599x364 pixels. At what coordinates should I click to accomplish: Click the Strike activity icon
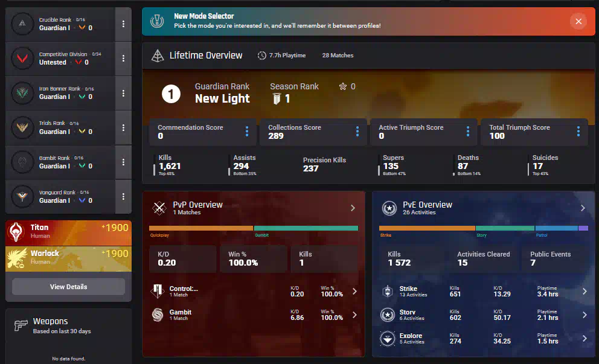388,292
